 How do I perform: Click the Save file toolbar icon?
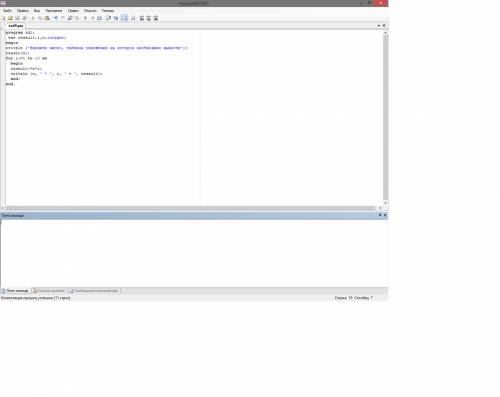coord(17,18)
